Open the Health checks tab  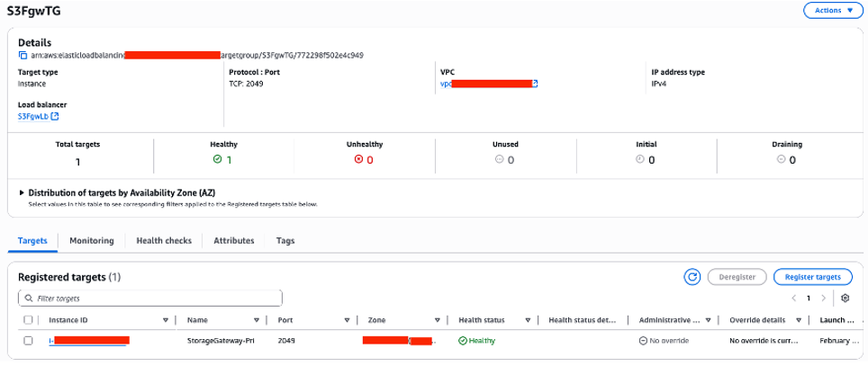coord(163,241)
